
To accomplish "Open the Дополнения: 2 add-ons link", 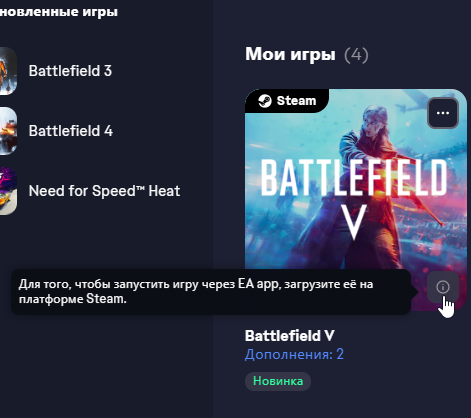I will tap(294, 354).
